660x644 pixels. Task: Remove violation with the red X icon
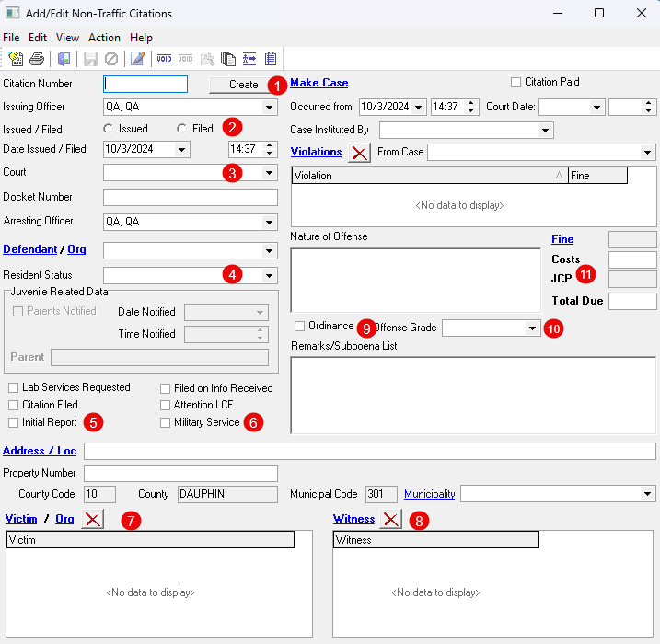(x=359, y=153)
